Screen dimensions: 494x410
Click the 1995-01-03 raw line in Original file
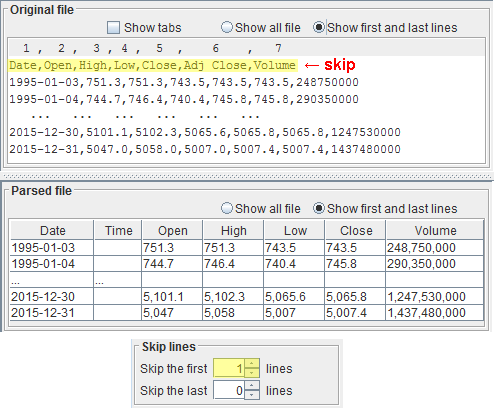pos(184,82)
